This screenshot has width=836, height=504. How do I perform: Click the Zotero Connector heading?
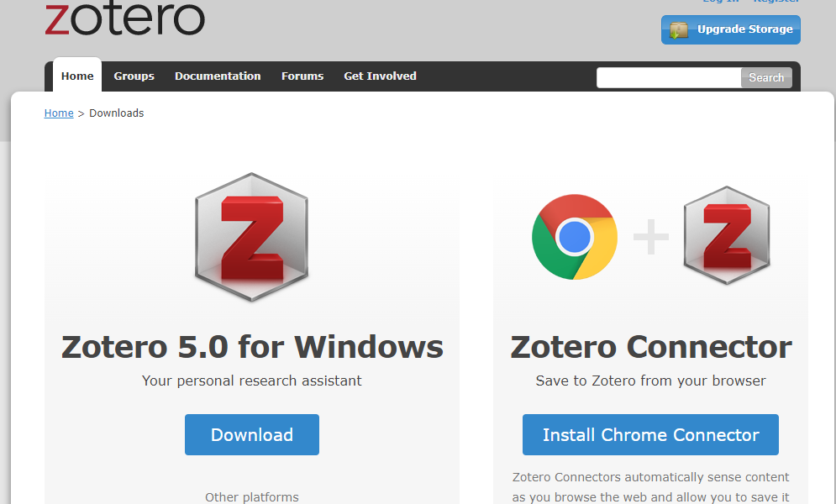[x=651, y=347]
